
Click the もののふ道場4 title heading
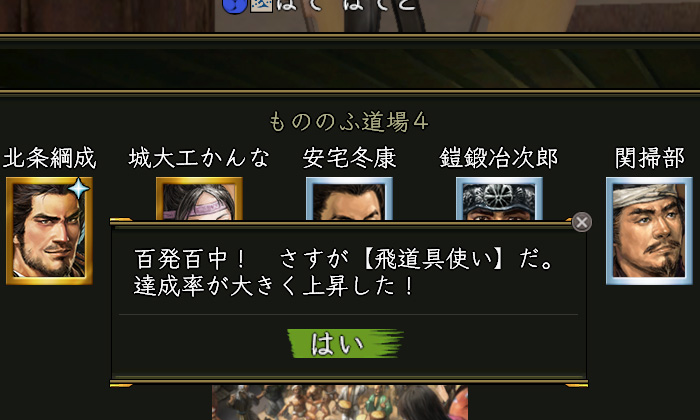click(x=349, y=122)
